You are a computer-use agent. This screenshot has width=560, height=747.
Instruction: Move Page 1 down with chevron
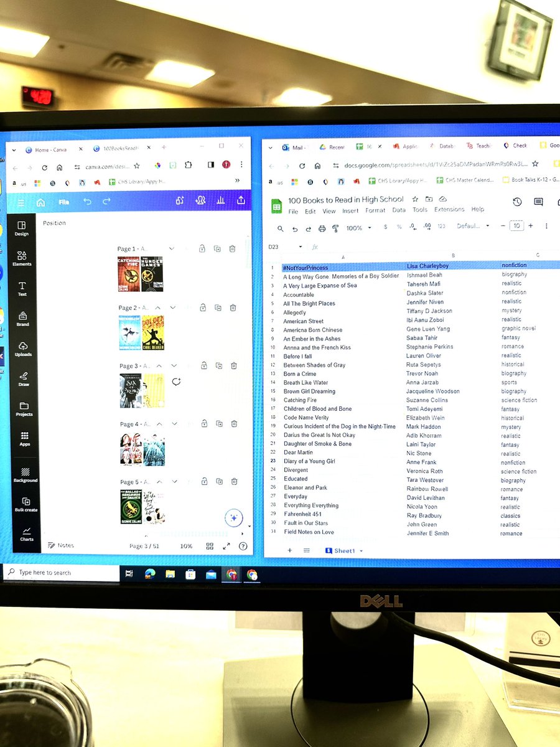click(x=172, y=248)
